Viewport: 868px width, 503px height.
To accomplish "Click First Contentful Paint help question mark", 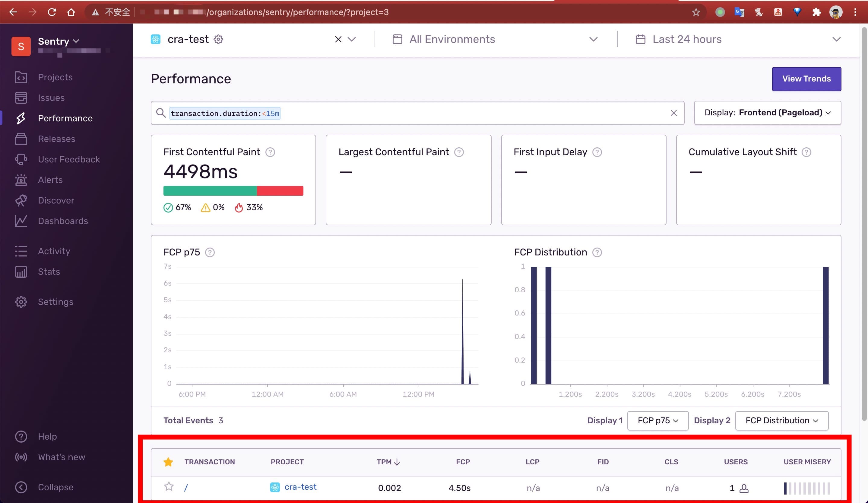I will [x=270, y=152].
